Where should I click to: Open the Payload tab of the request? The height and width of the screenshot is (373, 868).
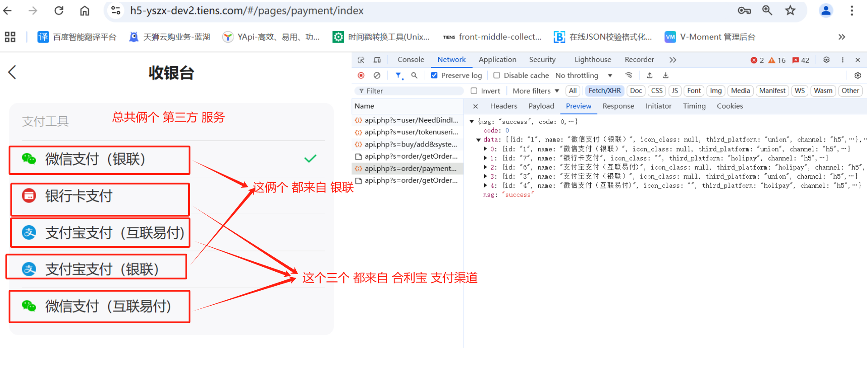coord(541,106)
